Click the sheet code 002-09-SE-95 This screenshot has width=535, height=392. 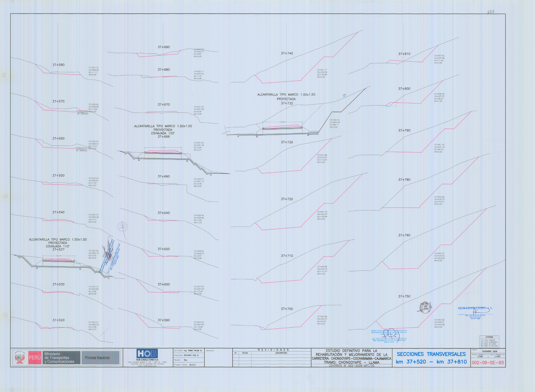(x=488, y=363)
